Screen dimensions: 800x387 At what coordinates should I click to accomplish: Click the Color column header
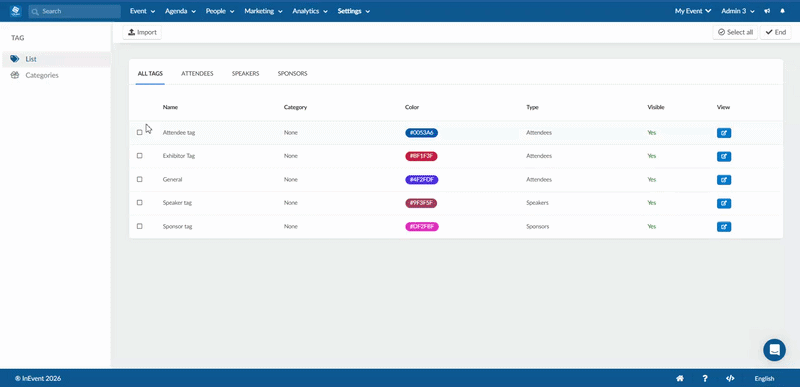click(x=412, y=108)
